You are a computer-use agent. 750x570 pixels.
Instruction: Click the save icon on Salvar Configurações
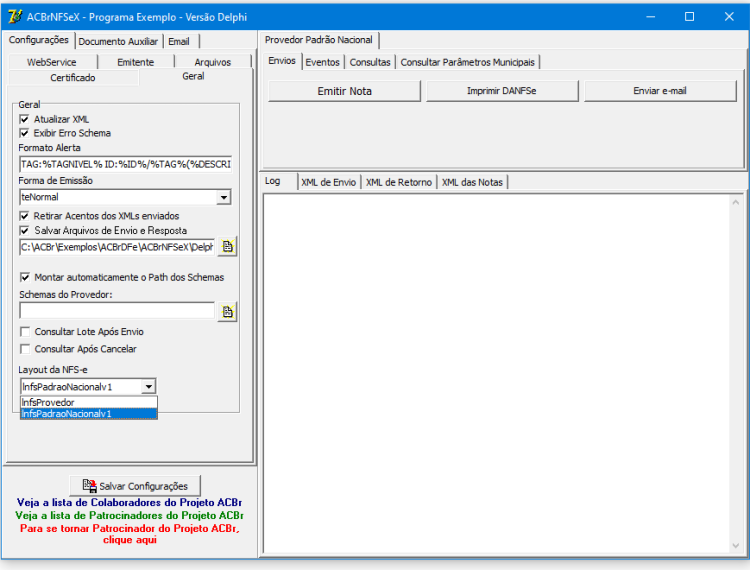(89, 486)
